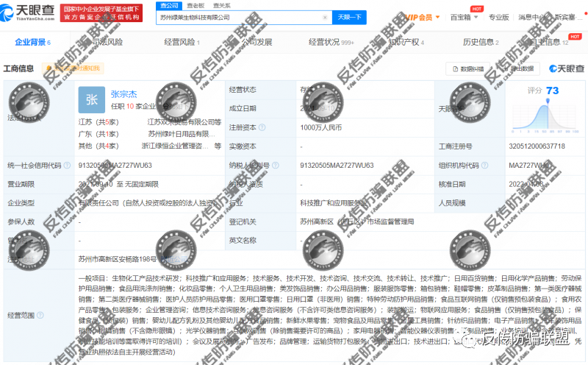Select the 查关系 search tab
The height and width of the screenshot is (365, 588).
click(x=222, y=5)
